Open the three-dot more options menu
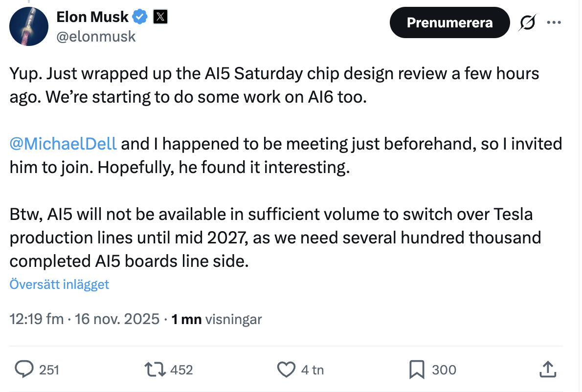The height and width of the screenshot is (392, 582). (x=554, y=22)
